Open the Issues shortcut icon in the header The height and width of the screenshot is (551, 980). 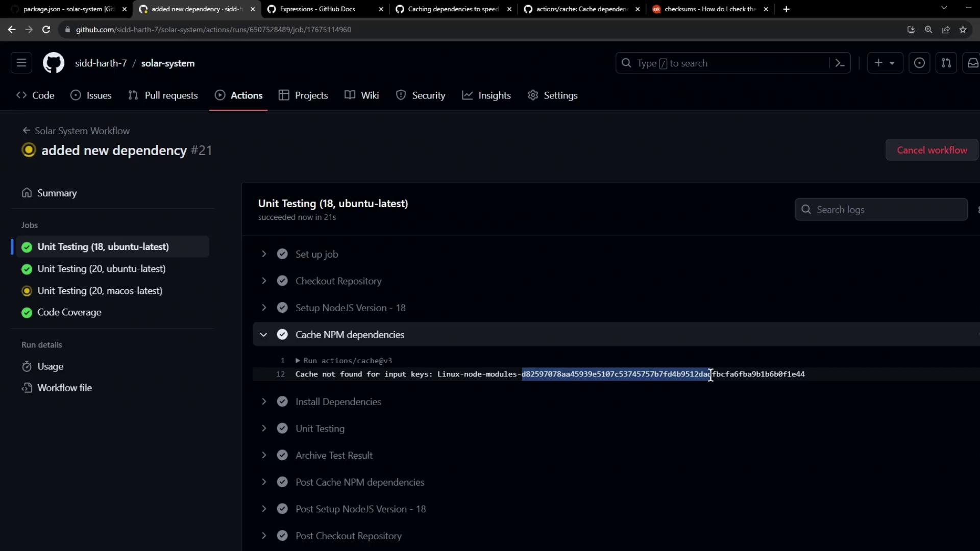919,63
